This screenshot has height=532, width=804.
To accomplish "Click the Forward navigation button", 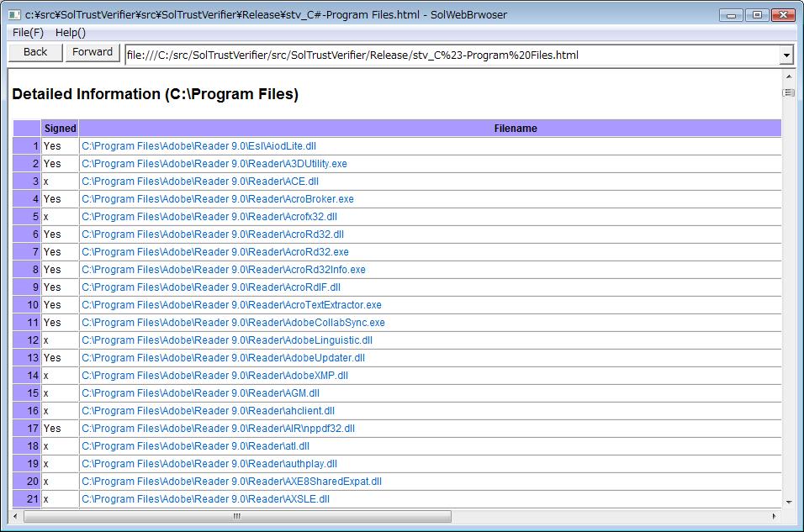I will click(93, 52).
